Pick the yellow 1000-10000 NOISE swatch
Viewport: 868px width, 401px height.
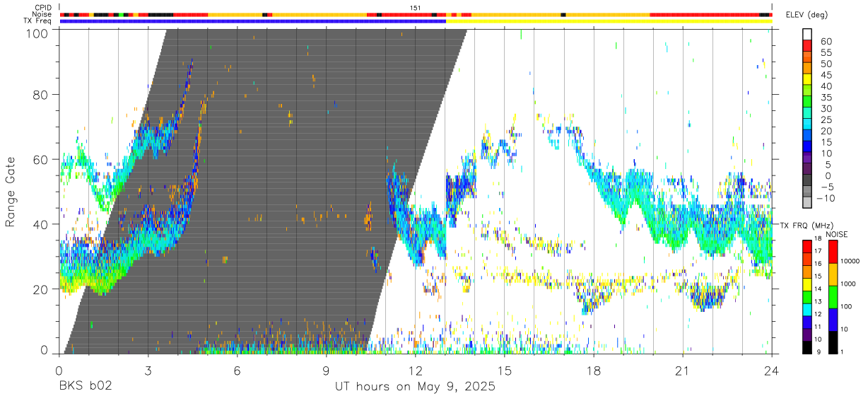(x=833, y=274)
